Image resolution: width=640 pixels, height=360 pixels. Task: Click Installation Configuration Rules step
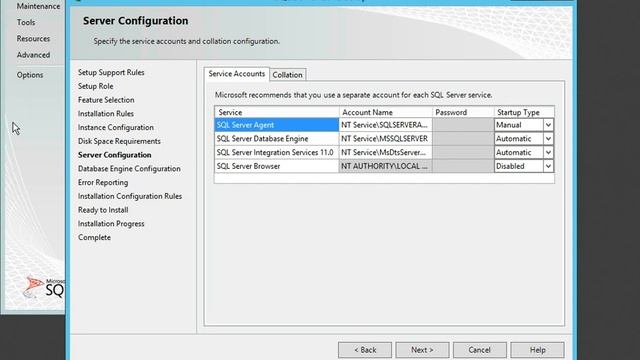(130, 196)
